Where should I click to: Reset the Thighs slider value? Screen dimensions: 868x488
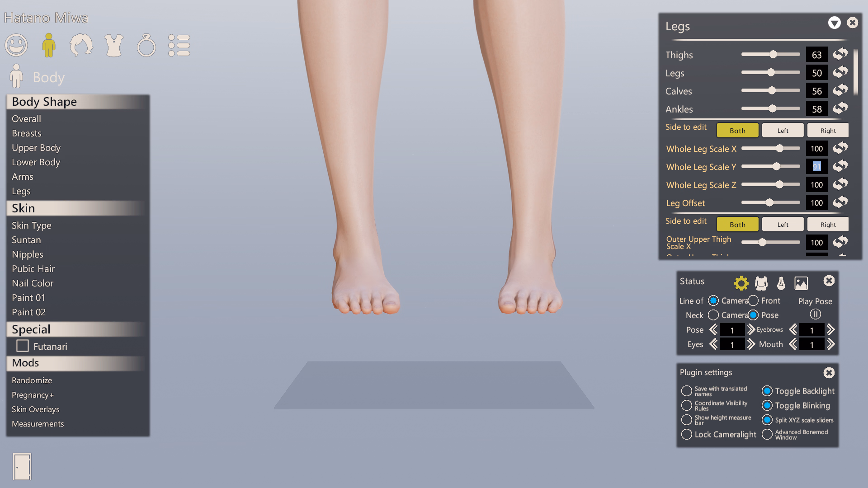tap(840, 55)
